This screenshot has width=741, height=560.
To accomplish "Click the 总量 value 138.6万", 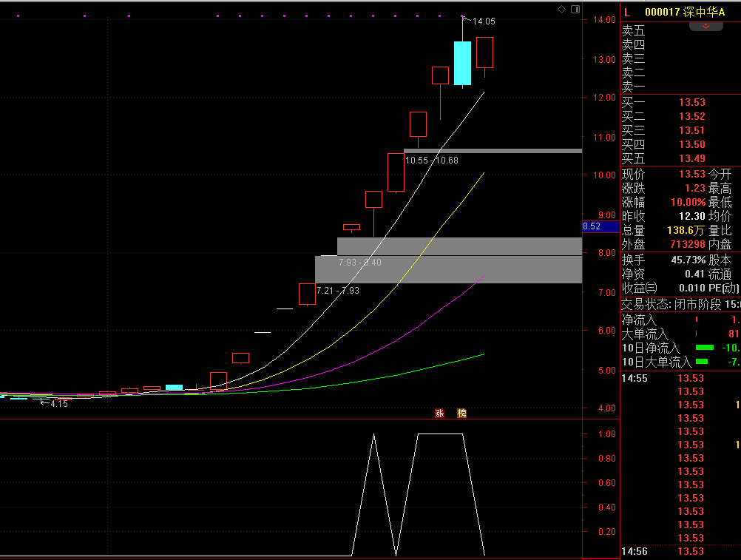I will (686, 231).
